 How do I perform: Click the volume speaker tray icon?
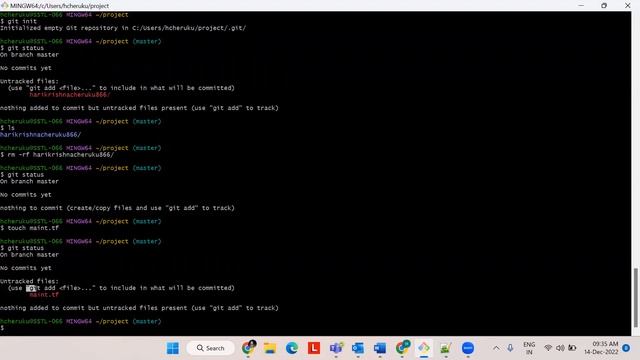560,348
